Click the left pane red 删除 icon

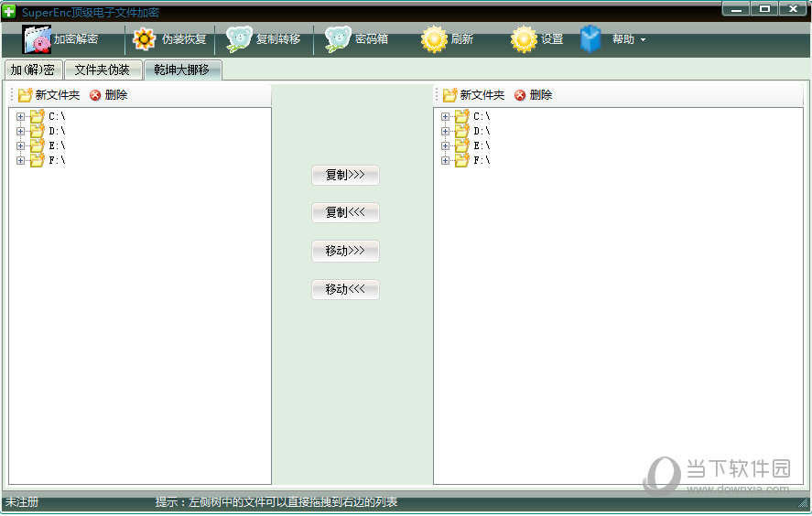[95, 95]
